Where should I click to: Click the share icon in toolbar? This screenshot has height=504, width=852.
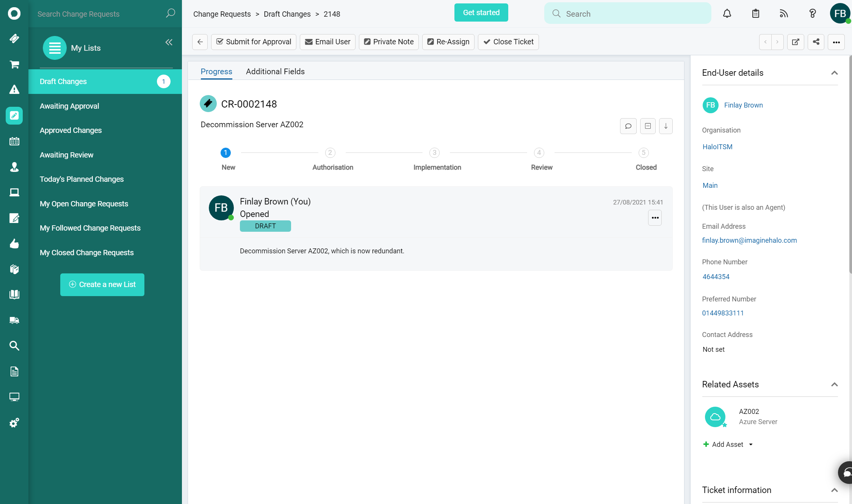(x=816, y=41)
